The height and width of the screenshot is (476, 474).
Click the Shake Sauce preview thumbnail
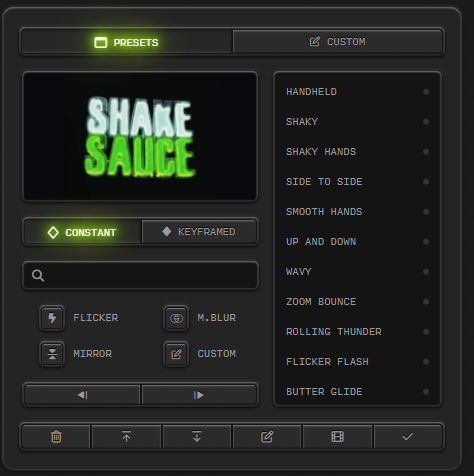pos(140,136)
